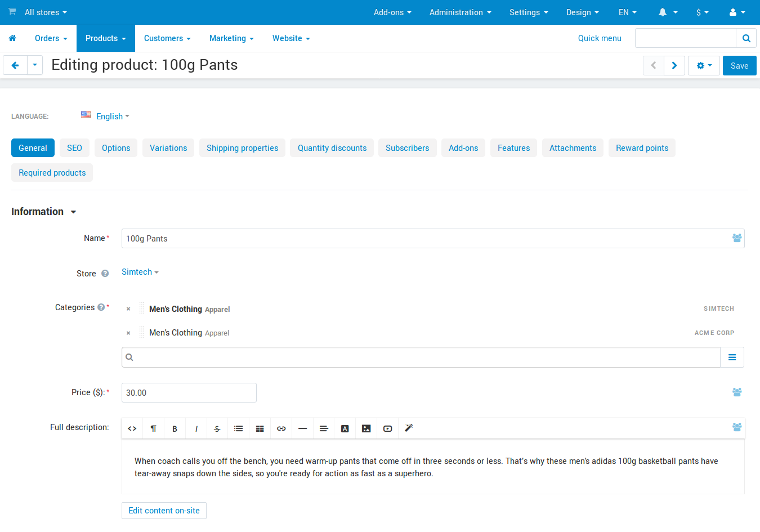The image size is (760, 532).
Task: Click the search magnifier button beside Quick menu
Action: click(x=746, y=38)
